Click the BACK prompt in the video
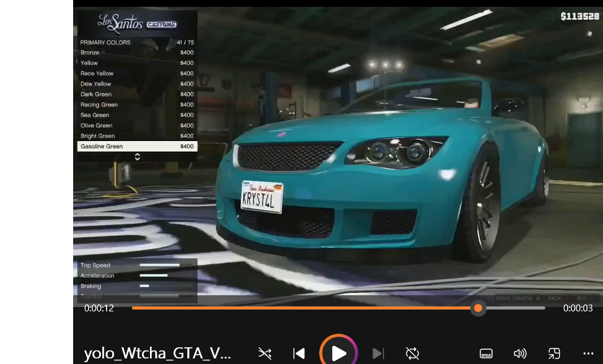Viewport: 603px width, 364px height. tap(558, 298)
